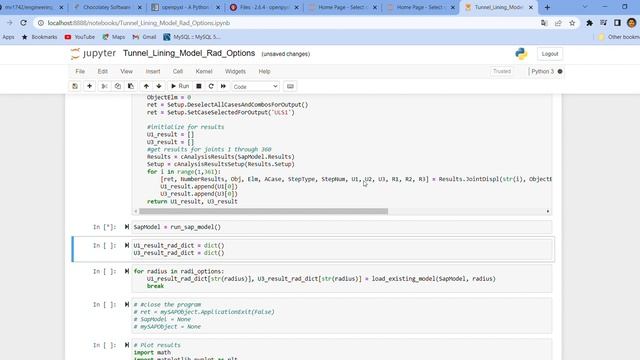640x360 pixels.
Task: Paste cells below icon in toolbar
Action: [x=131, y=86]
